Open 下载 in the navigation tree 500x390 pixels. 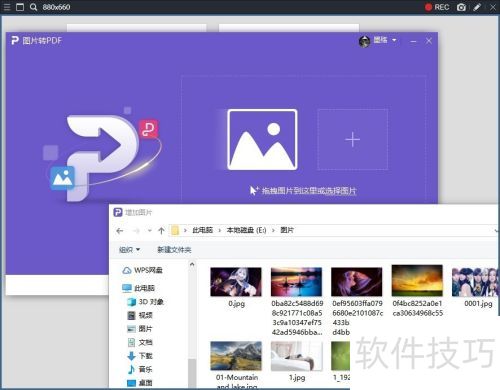140,356
